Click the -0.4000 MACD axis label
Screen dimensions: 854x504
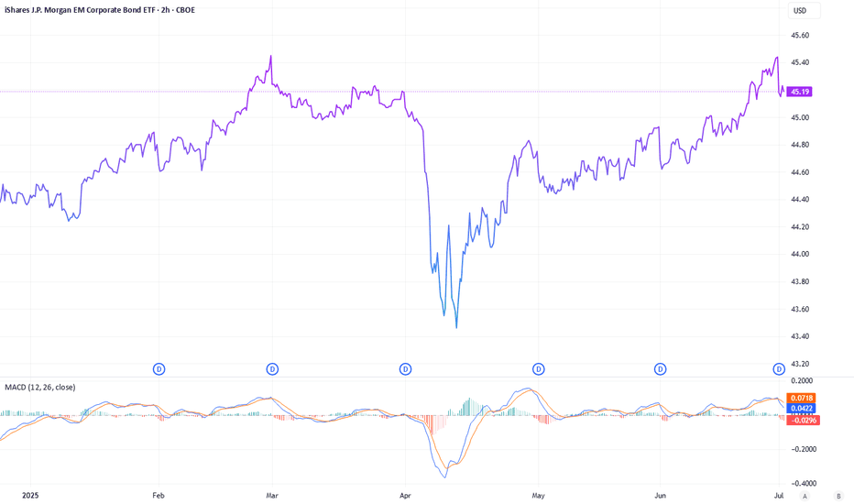pyautogui.click(x=802, y=483)
